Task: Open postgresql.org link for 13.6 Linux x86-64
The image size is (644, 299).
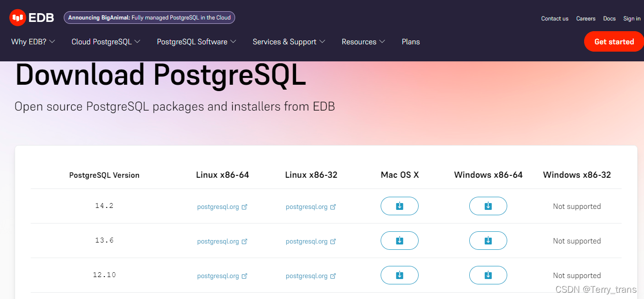Action: 222,241
